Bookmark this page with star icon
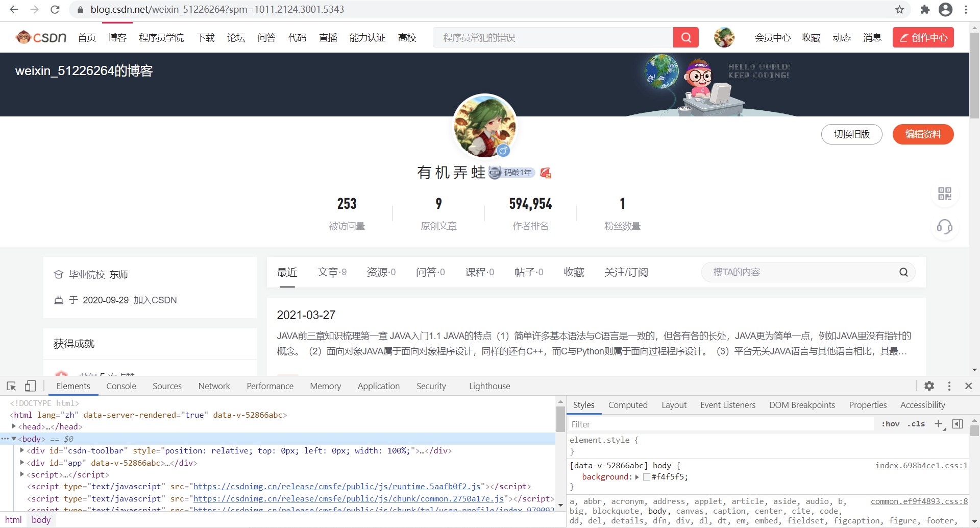 899,9
